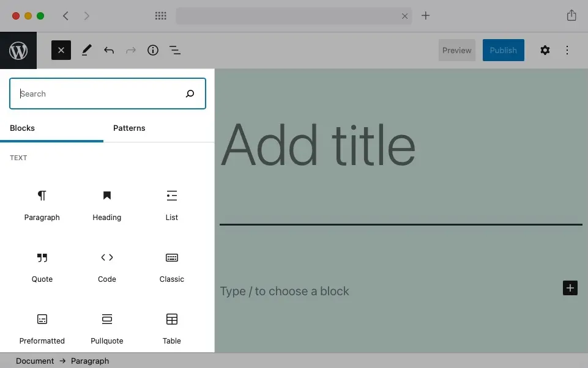This screenshot has width=588, height=368.
Task: Select the Paragraph block
Action: [x=42, y=205]
